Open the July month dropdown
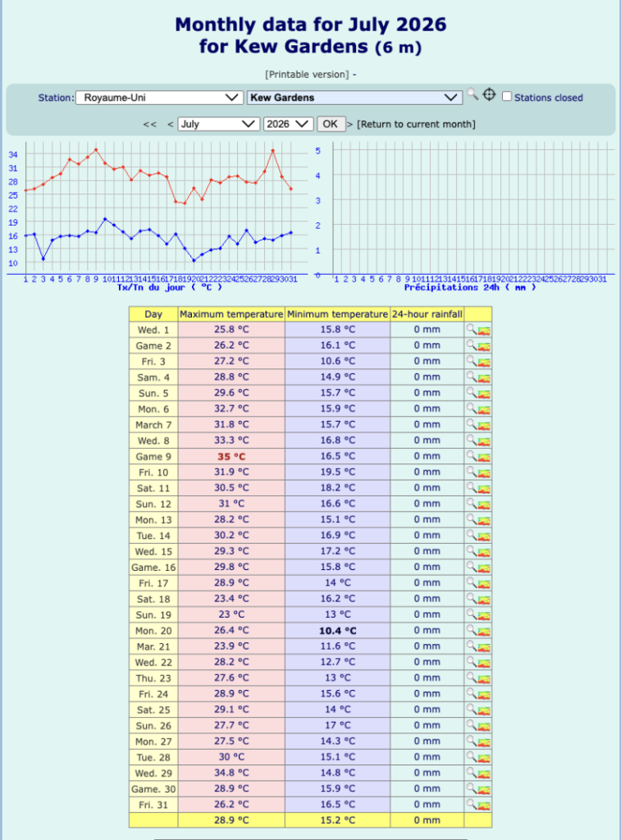Screen dimensions: 621x840 click(x=218, y=124)
